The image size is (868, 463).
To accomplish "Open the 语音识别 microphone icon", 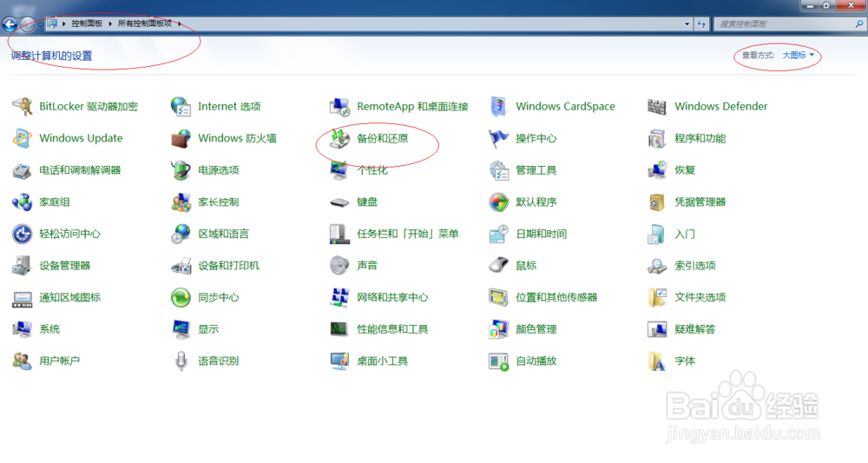I will pos(181,361).
